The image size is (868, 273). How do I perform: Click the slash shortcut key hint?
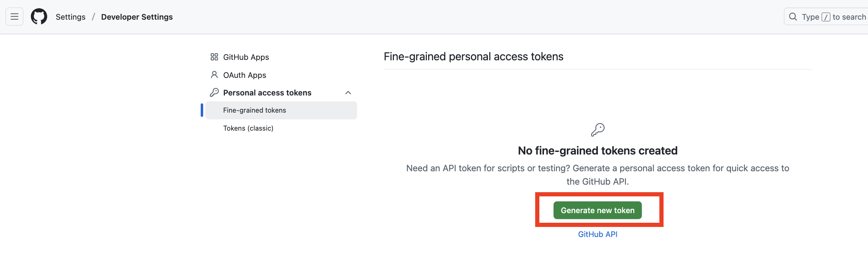[826, 17]
